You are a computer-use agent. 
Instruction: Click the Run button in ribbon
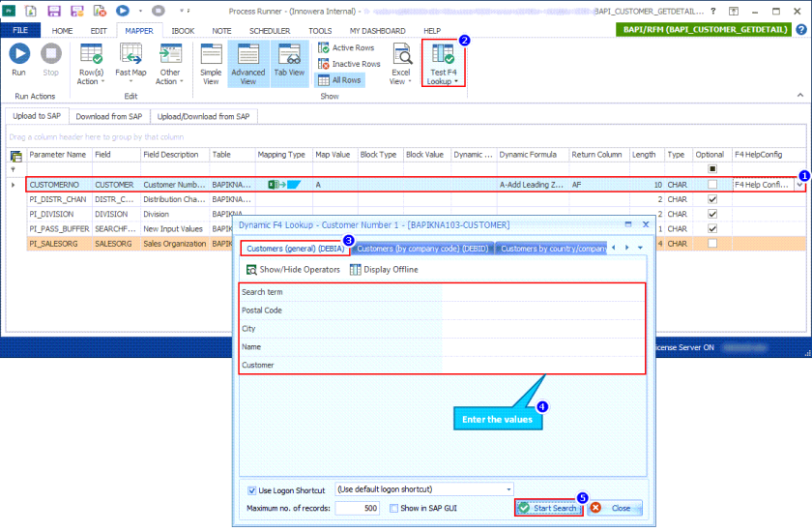pyautogui.click(x=19, y=60)
